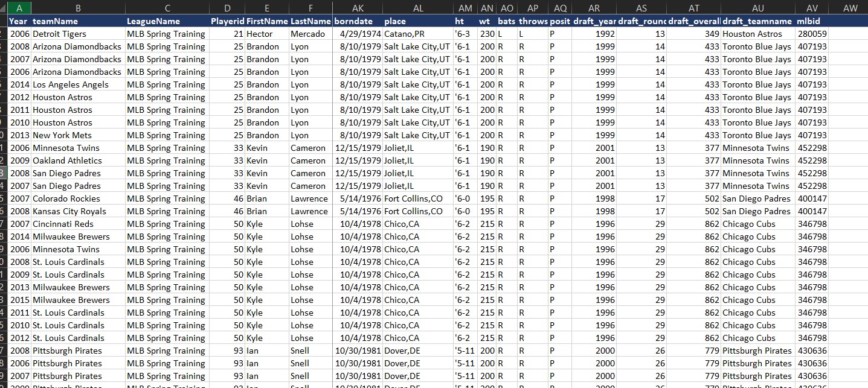Select column AU by its header
The height and width of the screenshot is (388, 868).
pos(757,8)
